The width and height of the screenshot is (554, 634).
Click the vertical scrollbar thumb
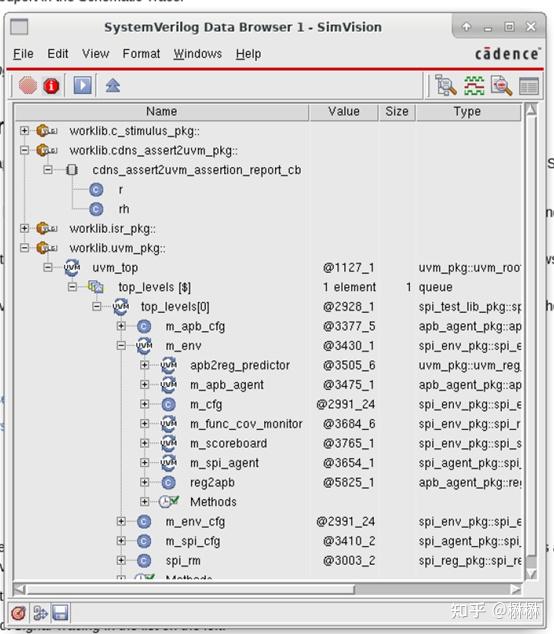[531, 338]
